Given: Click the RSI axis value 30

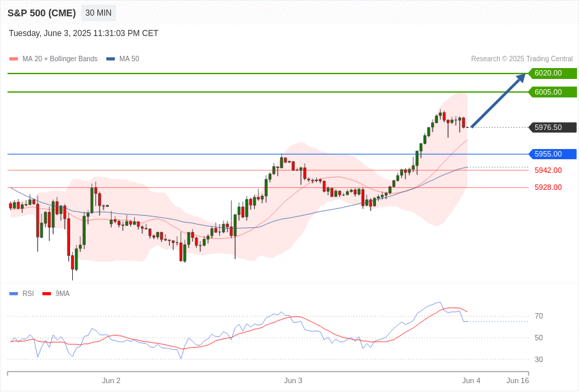Looking at the screenshot, I should [539, 359].
